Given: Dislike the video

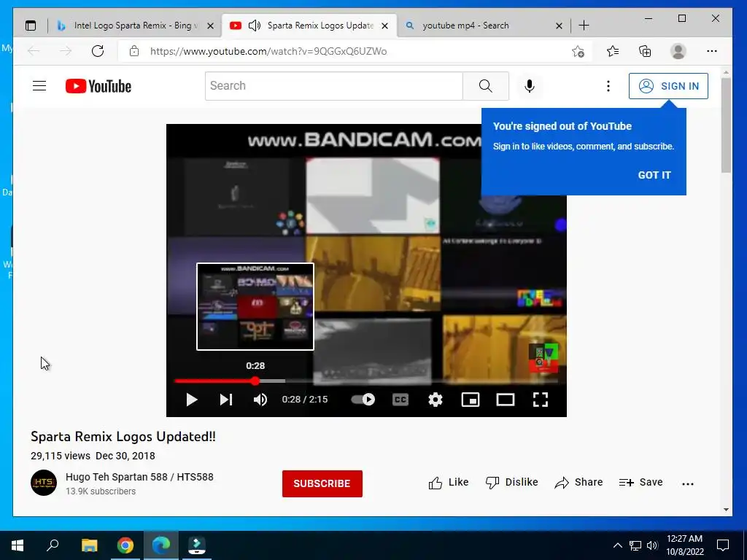Looking at the screenshot, I should 511,483.
